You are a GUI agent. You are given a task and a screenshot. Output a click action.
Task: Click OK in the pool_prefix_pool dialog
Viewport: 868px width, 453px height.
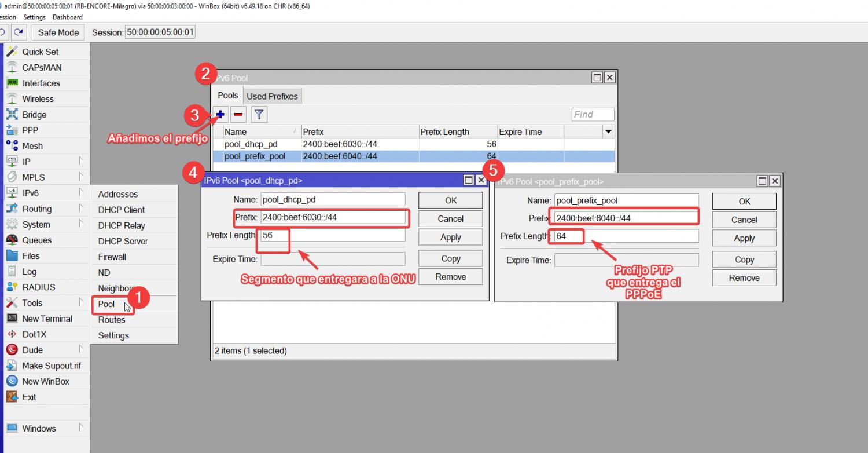[x=744, y=202]
